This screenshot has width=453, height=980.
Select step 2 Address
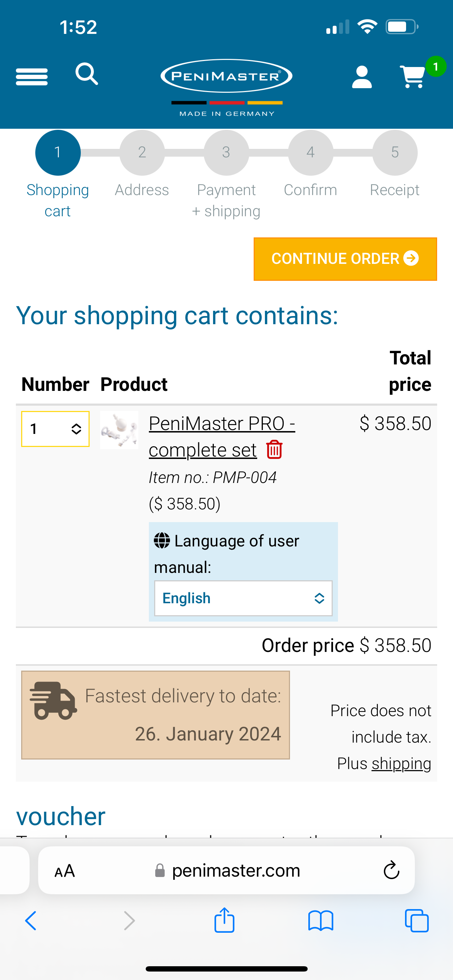tap(142, 152)
